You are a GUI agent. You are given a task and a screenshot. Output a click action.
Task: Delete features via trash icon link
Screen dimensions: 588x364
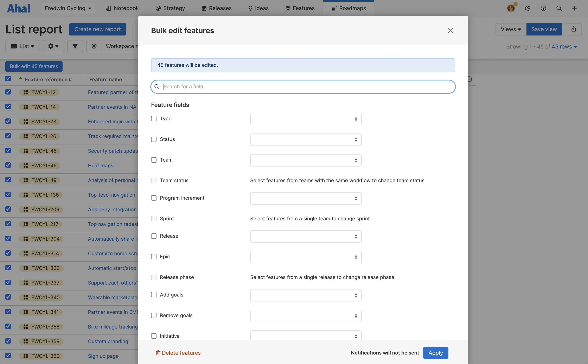click(178, 353)
